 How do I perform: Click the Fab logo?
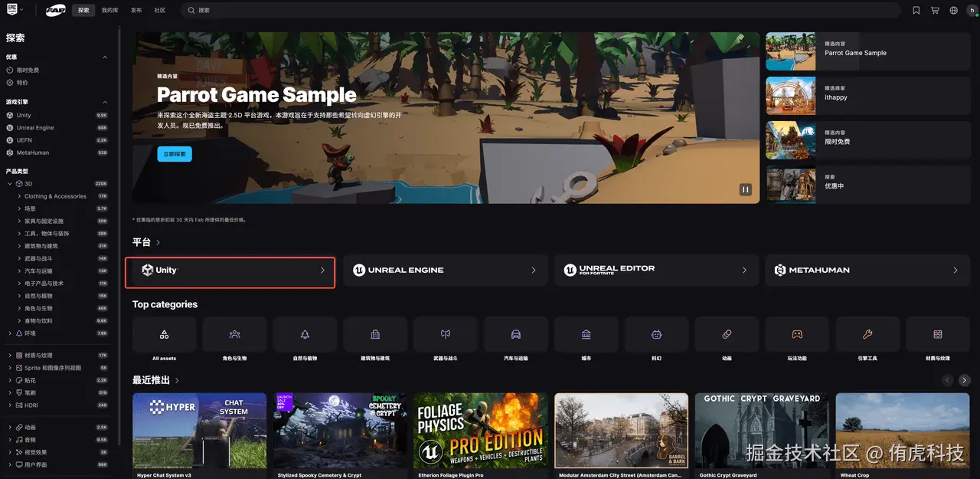55,11
